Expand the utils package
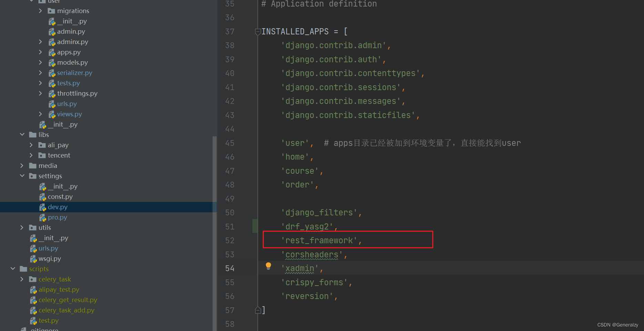Screen dimensions: 644x331 (x=22, y=228)
